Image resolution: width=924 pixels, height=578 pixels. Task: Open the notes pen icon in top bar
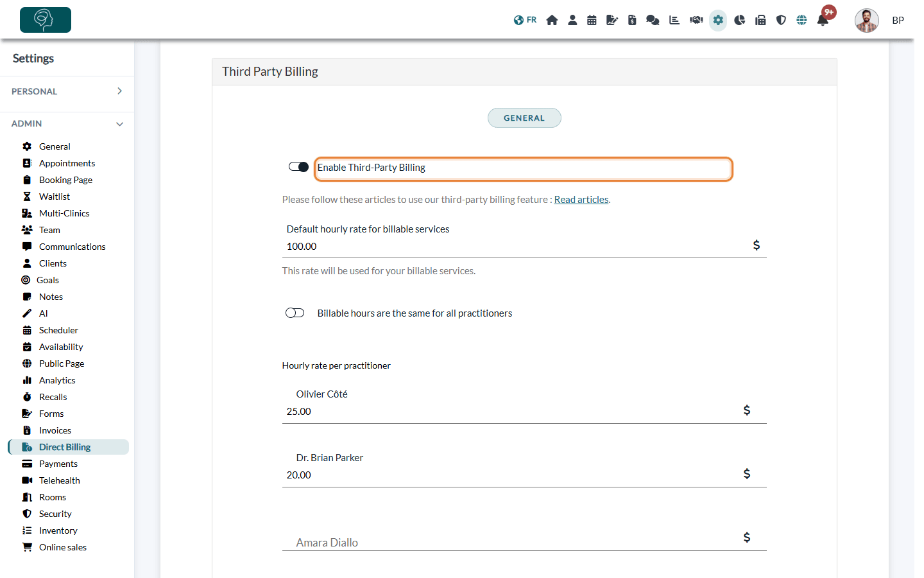click(x=612, y=20)
